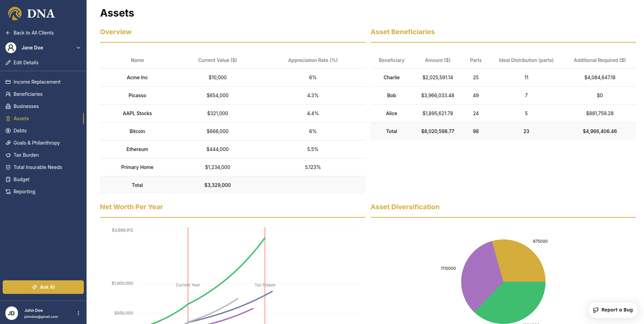Click the Tax Burden piggy bank icon
Viewport: 644px width, 324px height.
[8, 155]
